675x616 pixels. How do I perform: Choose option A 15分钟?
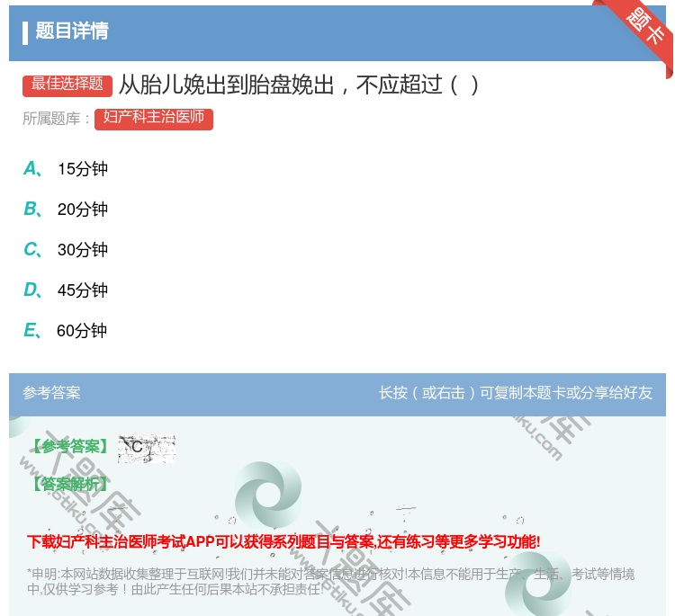[66, 169]
